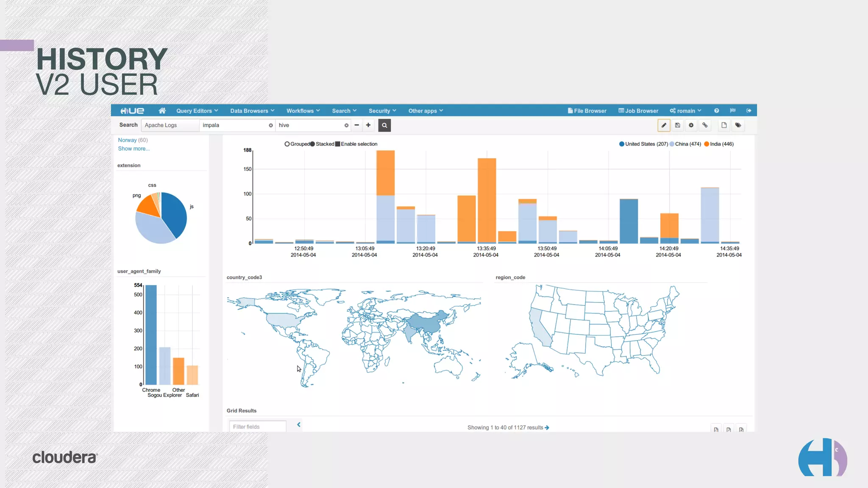The width and height of the screenshot is (868, 488).
Task: Open the Job Browser menu item
Action: [638, 111]
